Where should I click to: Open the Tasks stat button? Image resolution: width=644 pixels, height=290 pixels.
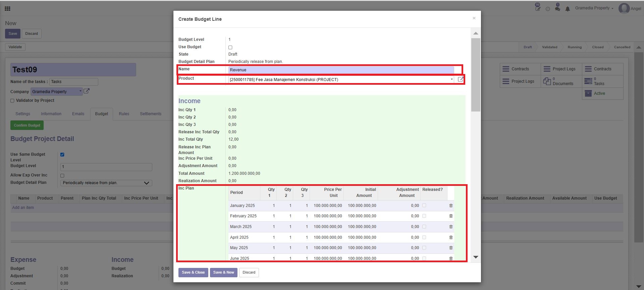tap(602, 81)
